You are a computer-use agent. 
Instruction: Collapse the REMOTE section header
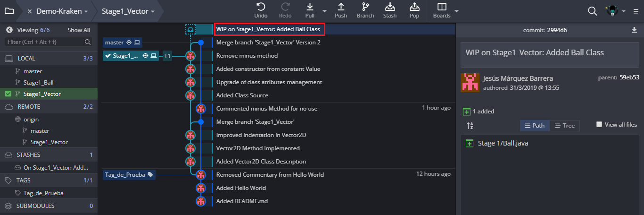49,107
